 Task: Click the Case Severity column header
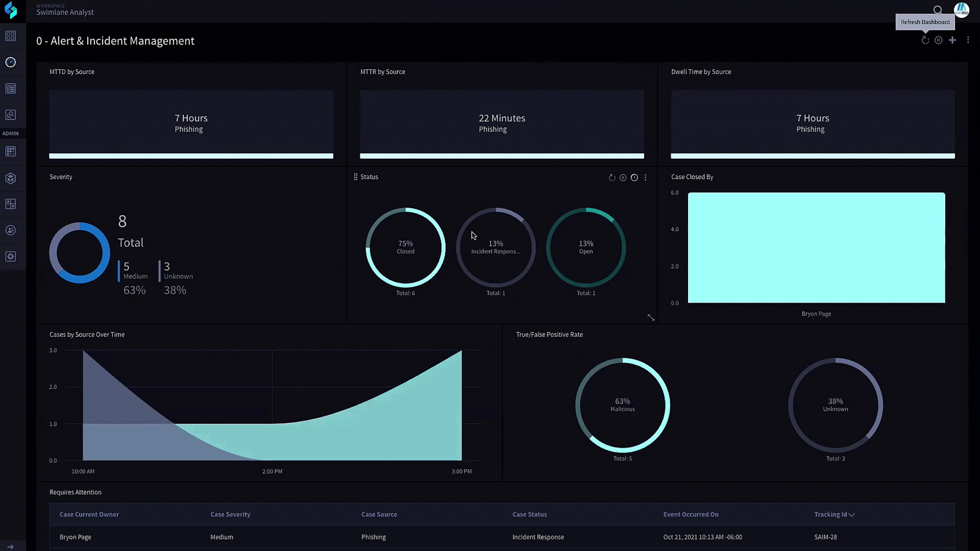(230, 514)
